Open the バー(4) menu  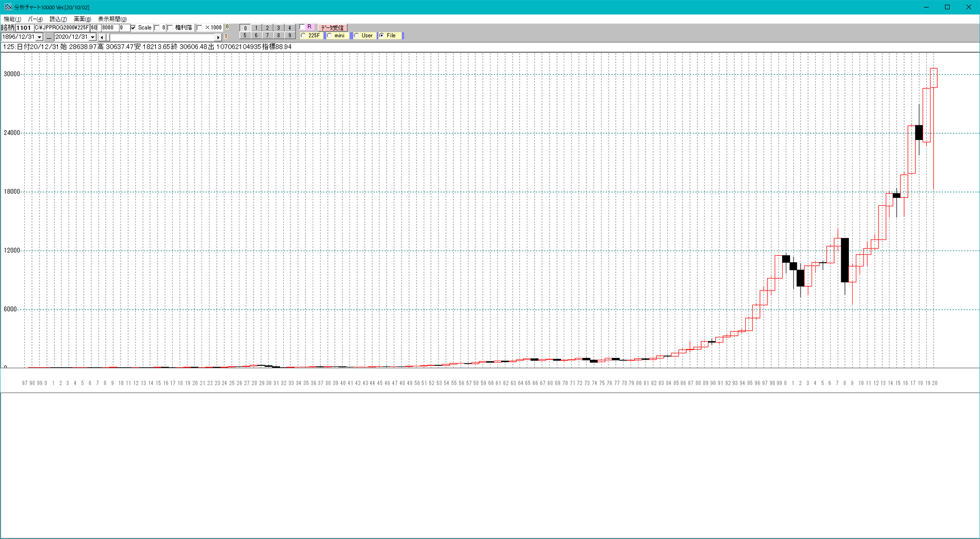(35, 19)
